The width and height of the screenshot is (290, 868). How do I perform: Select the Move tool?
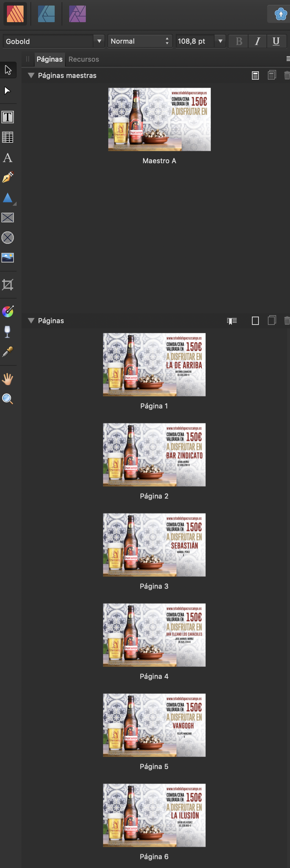pos(8,70)
